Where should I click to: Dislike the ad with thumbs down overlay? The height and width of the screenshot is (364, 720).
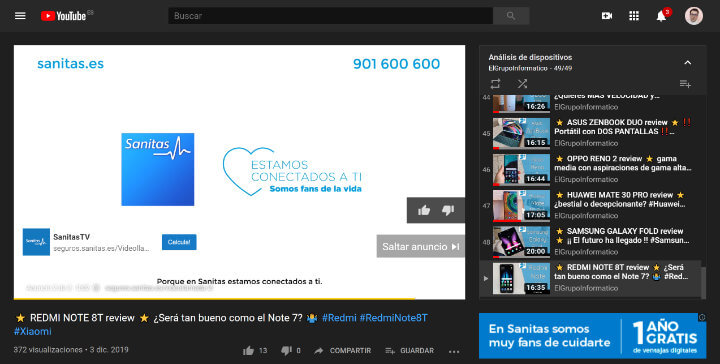coord(448,210)
